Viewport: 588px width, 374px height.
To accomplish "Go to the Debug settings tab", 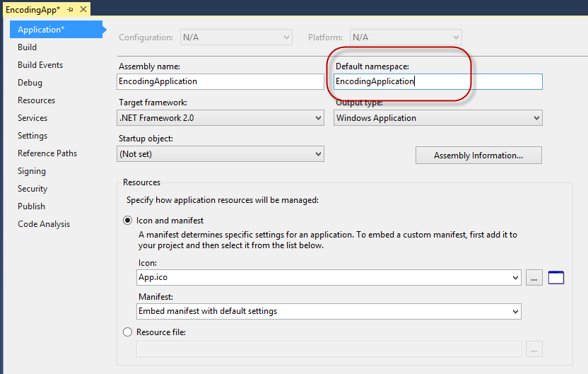I will pos(30,83).
